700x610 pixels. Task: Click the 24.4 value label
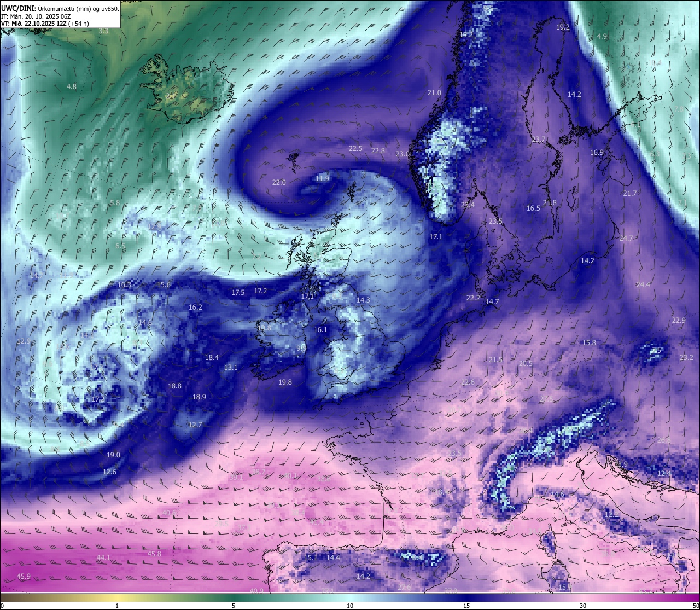pos(643,284)
